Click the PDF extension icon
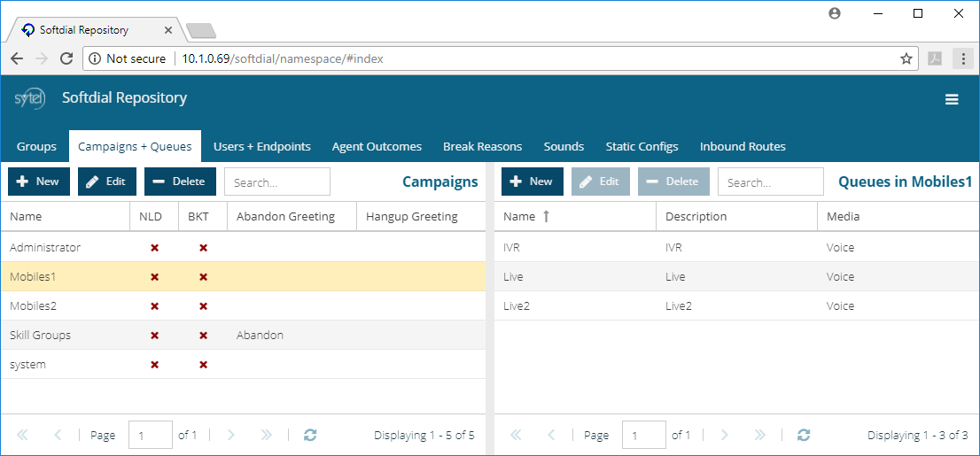Viewport: 980px width, 456px height. (x=935, y=58)
